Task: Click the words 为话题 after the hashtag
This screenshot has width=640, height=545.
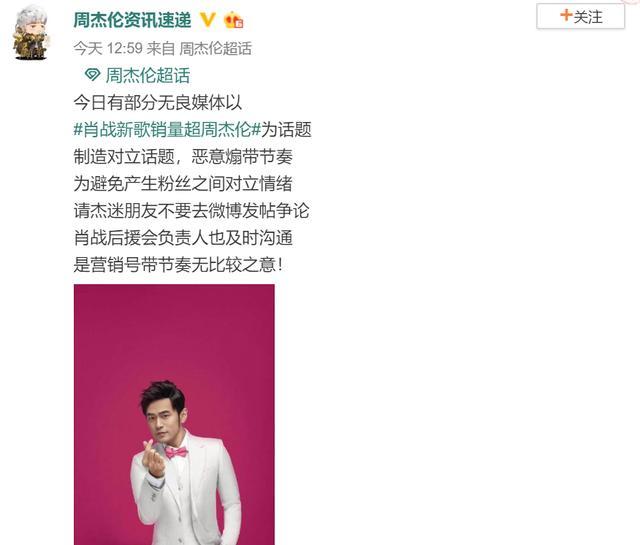Action: pyautogui.click(x=286, y=129)
